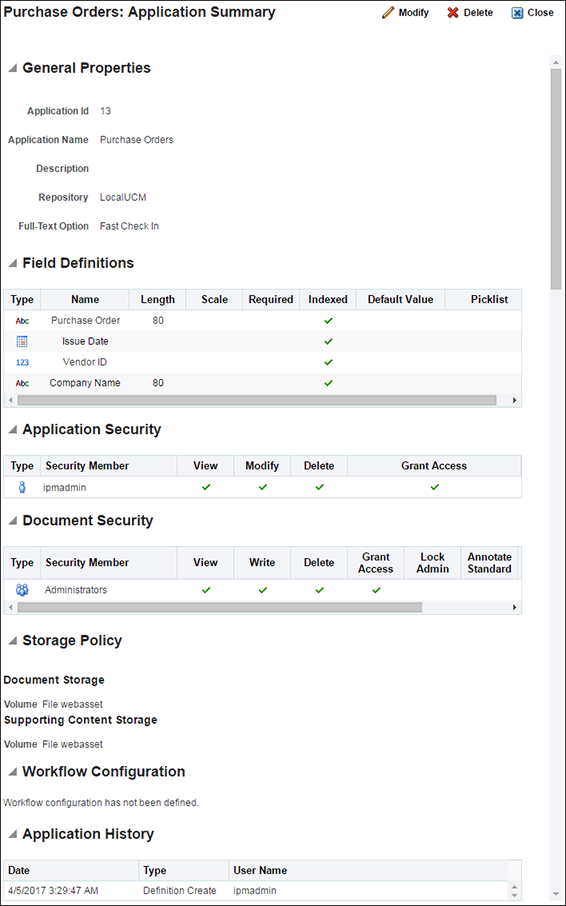Select the calendar date type icon for Issue Date
The image size is (566, 906).
pyautogui.click(x=22, y=341)
